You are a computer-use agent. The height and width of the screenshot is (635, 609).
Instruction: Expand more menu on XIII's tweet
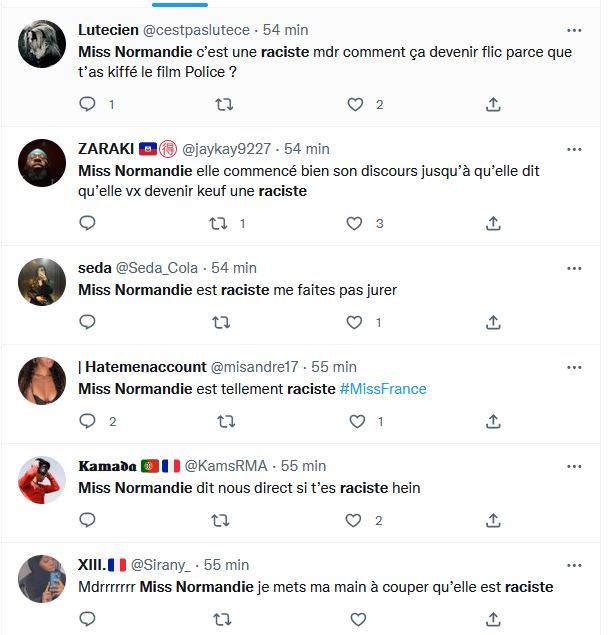coord(574,565)
